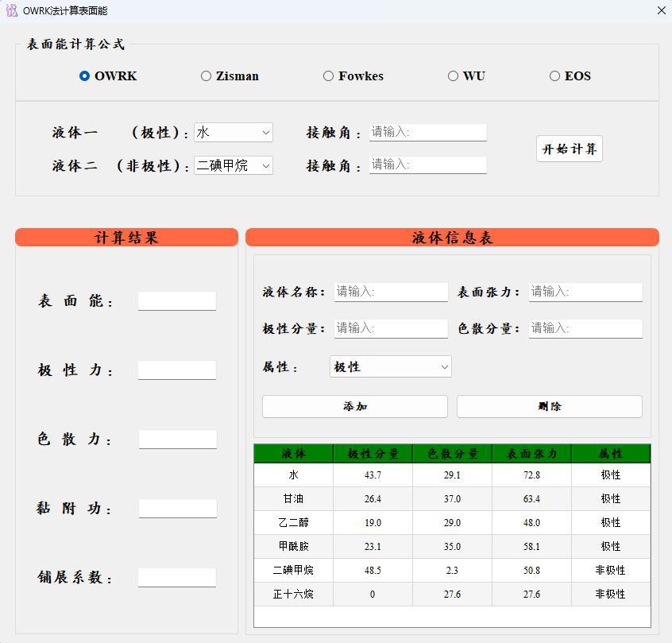Select the 甲酰胺 row name cell
This screenshot has width=672, height=643.
click(x=294, y=547)
